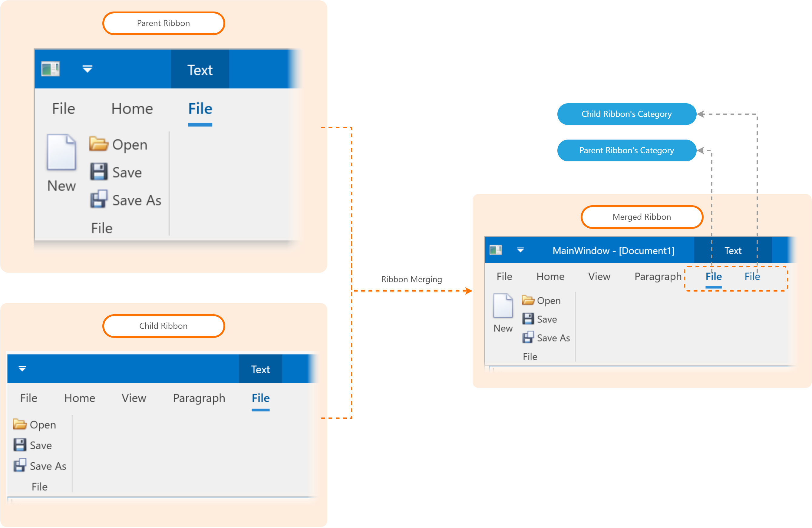This screenshot has width=812, height=528.
Task: Click second blue File tab in Merged Ribbon
Action: (x=752, y=276)
